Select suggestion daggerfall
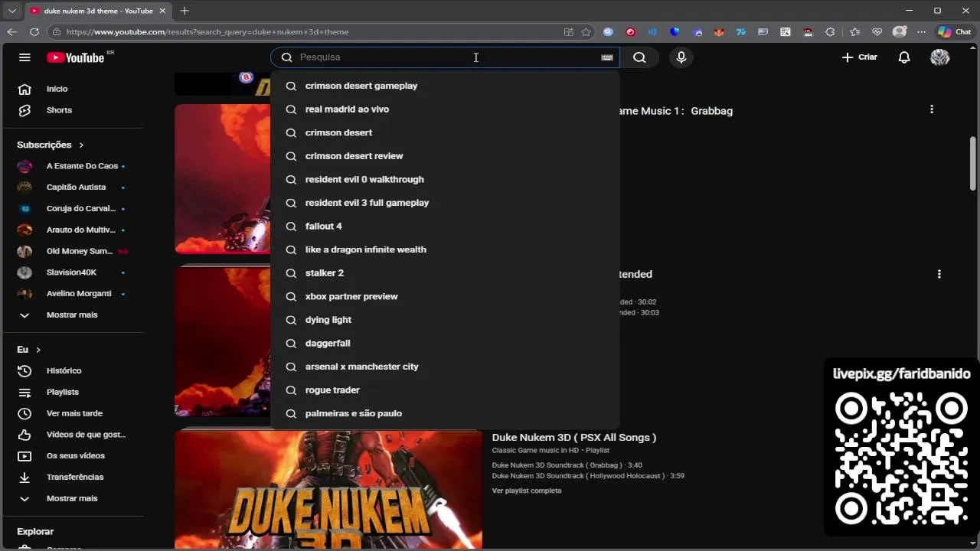The image size is (980, 551). click(445, 343)
